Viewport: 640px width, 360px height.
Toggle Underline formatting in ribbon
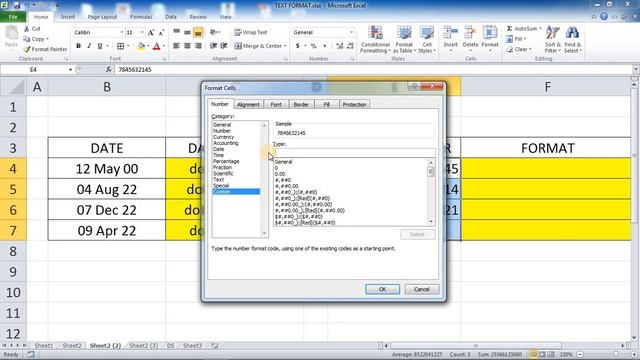click(100, 46)
